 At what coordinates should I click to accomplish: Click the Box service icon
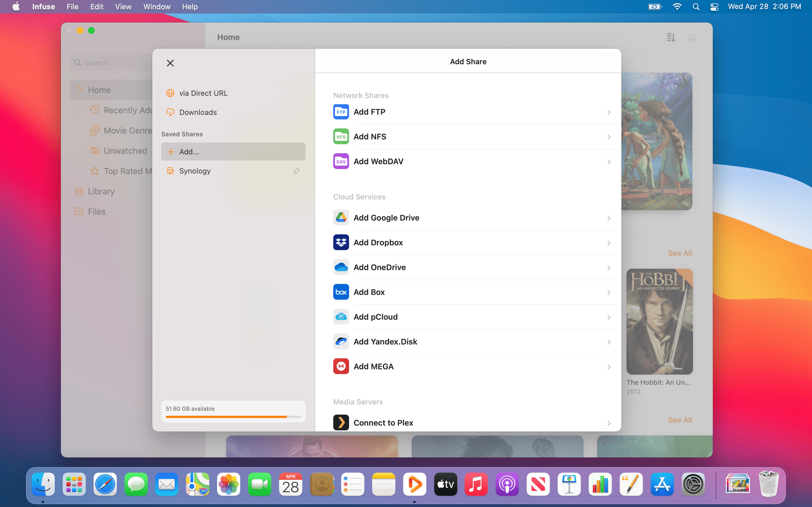click(x=341, y=292)
